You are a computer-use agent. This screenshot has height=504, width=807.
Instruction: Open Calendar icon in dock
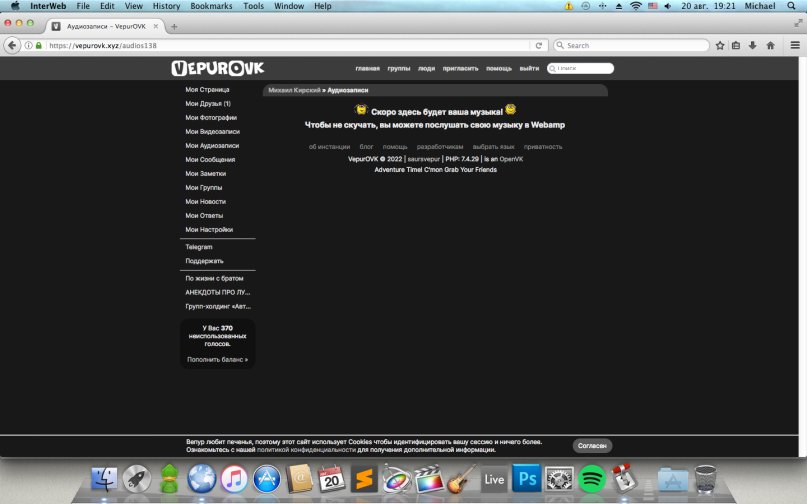pos(331,479)
